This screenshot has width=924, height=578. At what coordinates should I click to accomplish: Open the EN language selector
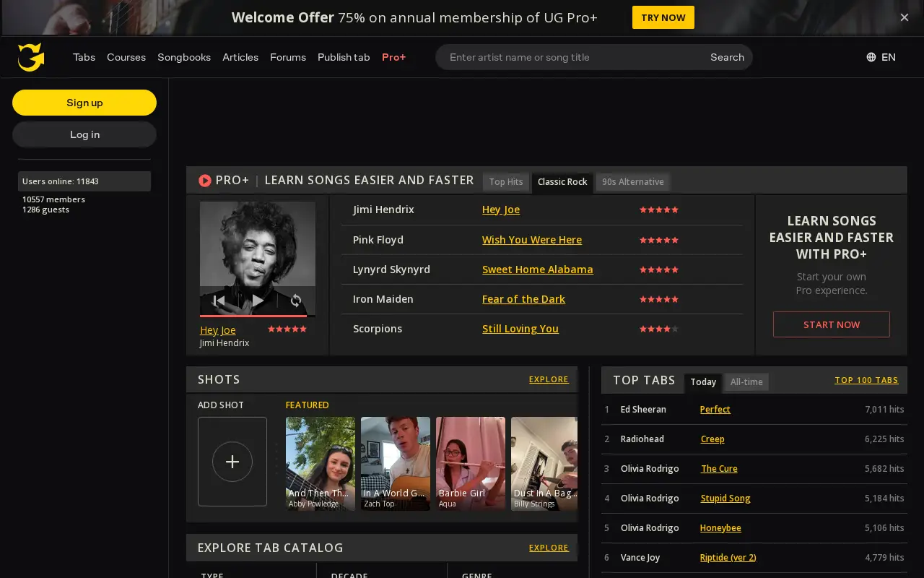tap(881, 57)
